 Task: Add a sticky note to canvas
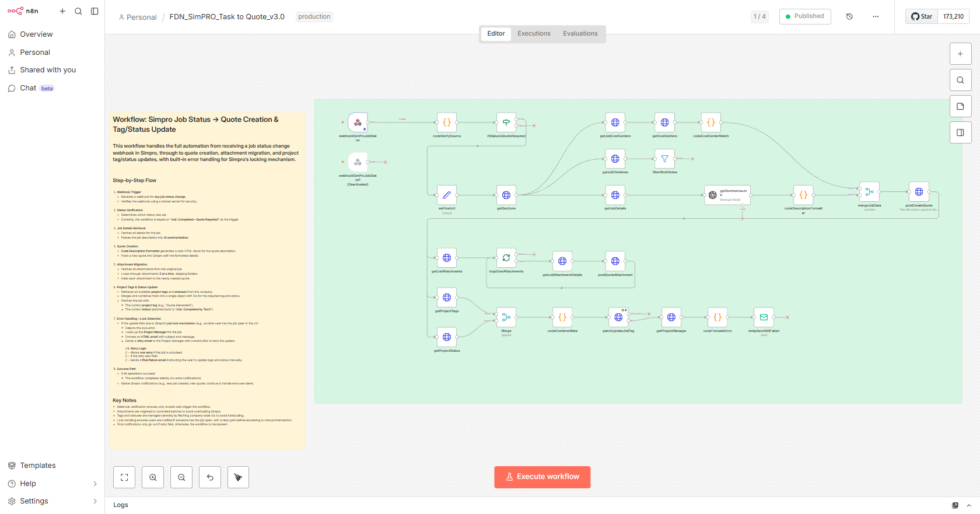tap(960, 106)
